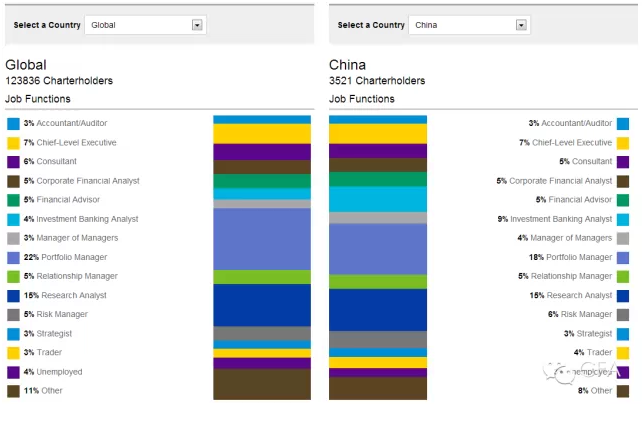Viewport: 643px width, 426px height.
Task: Click Research Analyst segment in China bar
Action: pyautogui.click(x=378, y=309)
